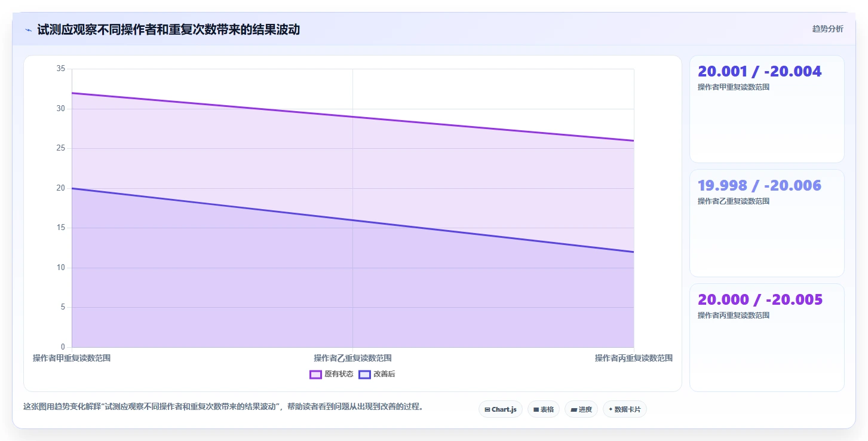Click the 原有状态 line point at 操作者乙
The image size is (868, 441).
[353, 117]
